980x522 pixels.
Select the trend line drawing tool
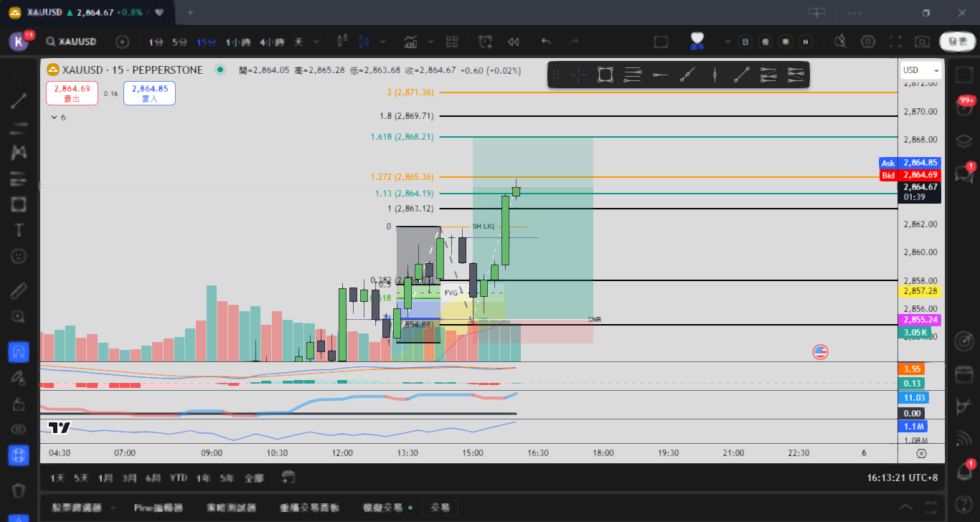tap(19, 101)
